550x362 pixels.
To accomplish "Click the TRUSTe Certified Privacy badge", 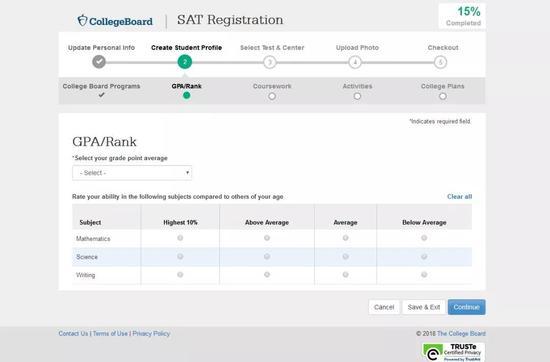I will 454,352.
